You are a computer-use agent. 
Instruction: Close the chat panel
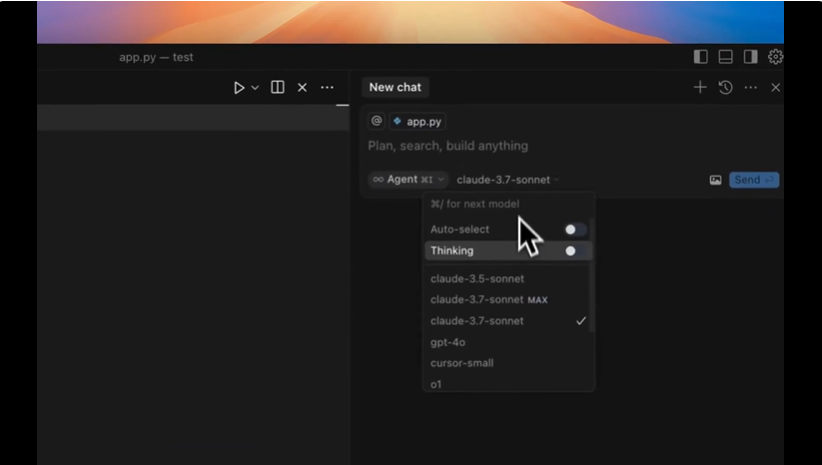(775, 88)
